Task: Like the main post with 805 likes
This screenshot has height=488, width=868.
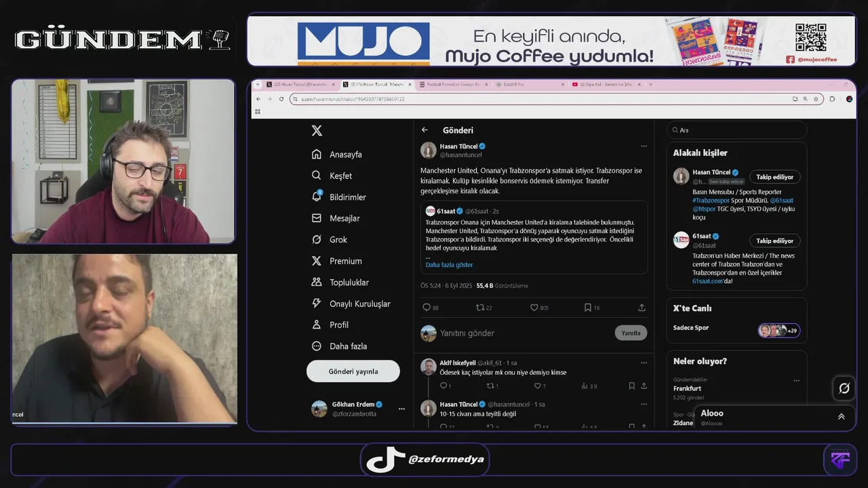Action: tap(534, 308)
